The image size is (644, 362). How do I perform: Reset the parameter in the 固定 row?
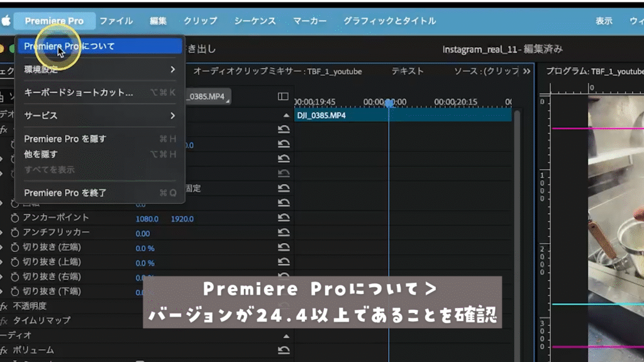(284, 188)
